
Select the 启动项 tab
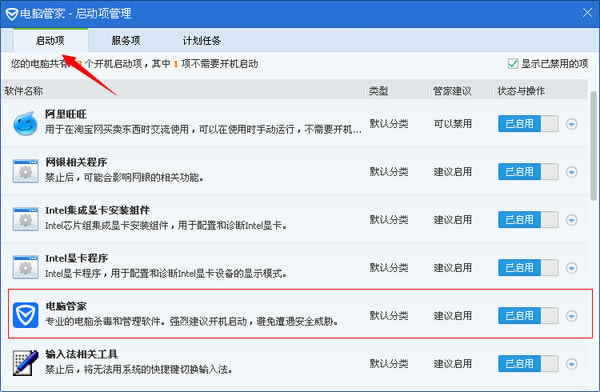pyautogui.click(x=51, y=40)
